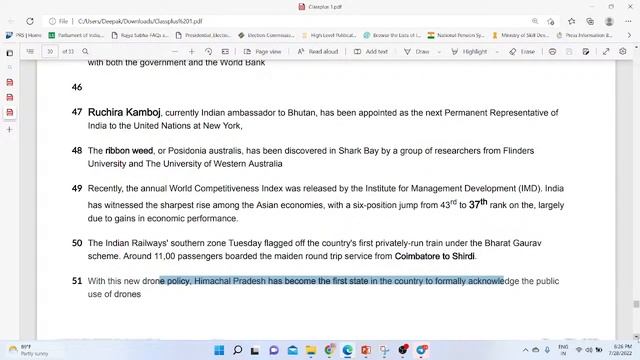Select the Erase tool

point(522,51)
